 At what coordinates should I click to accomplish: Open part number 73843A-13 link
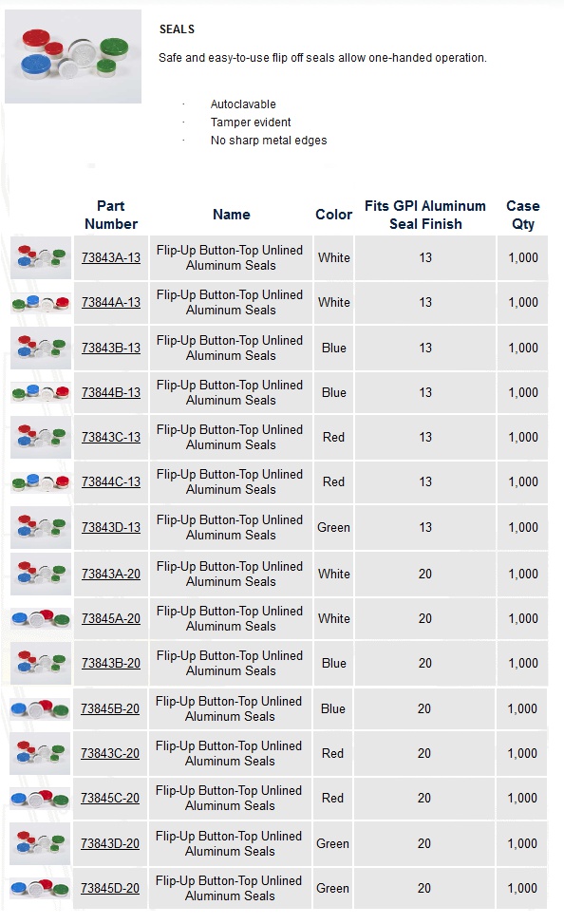[111, 257]
